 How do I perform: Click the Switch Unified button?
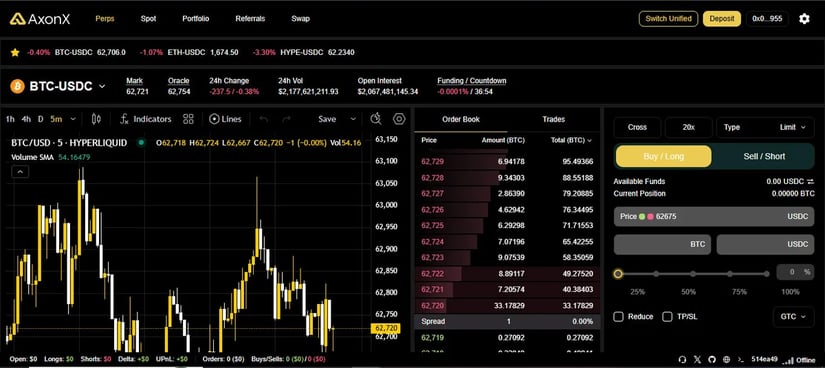tap(668, 19)
